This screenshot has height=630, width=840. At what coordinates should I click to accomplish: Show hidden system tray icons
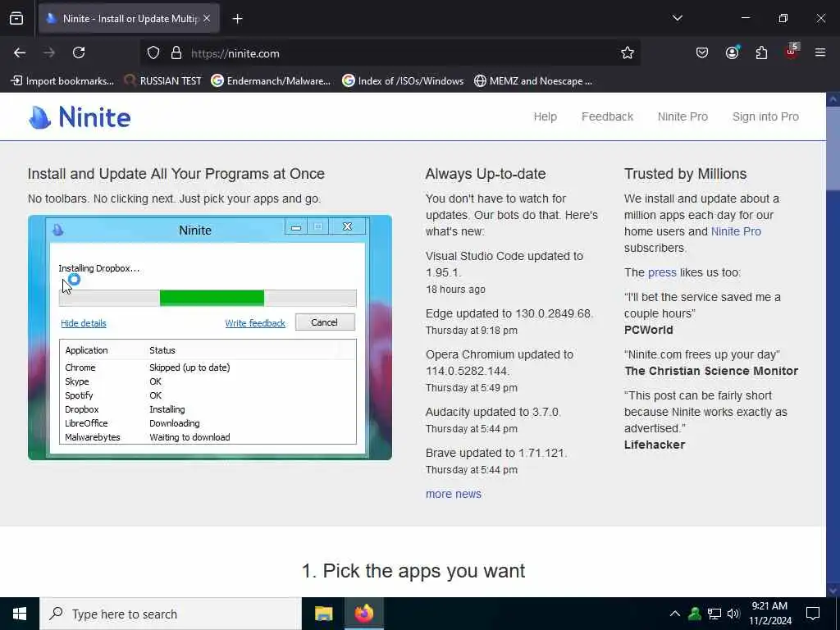674,614
